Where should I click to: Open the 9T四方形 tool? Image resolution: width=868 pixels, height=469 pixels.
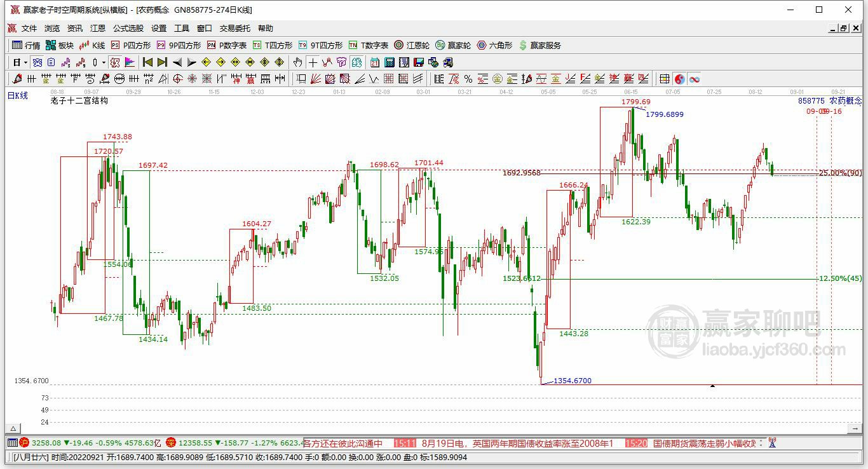[x=320, y=45]
